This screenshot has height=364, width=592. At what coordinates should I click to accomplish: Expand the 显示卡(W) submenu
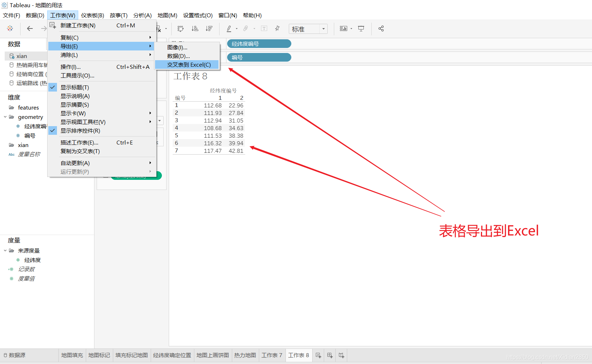click(102, 113)
